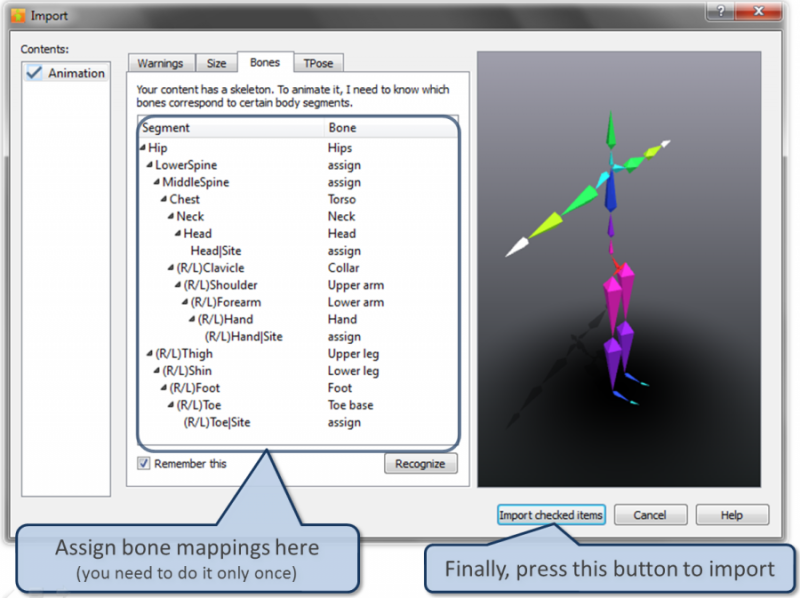Click assign for MiddleSpine bone
Image resolution: width=800 pixels, height=598 pixels.
(344, 182)
